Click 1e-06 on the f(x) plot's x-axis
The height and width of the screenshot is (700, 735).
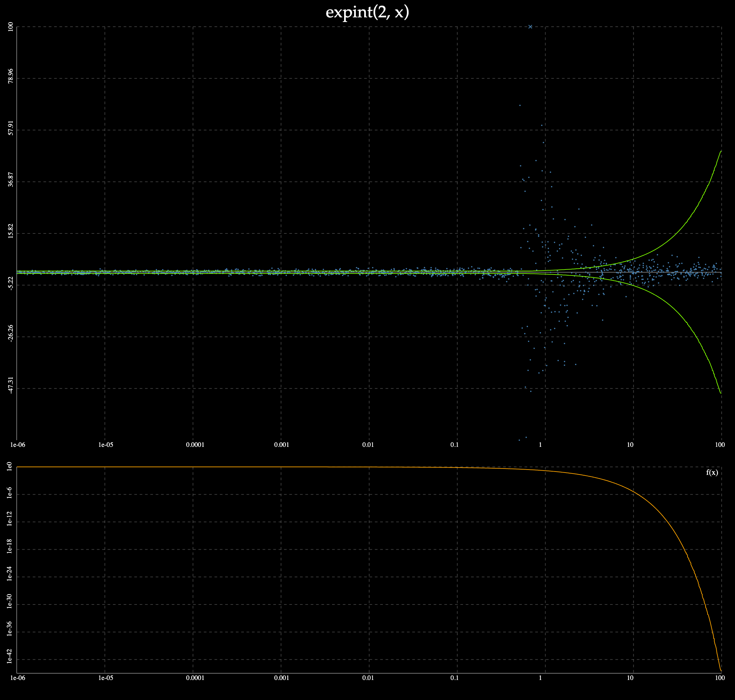[18, 678]
